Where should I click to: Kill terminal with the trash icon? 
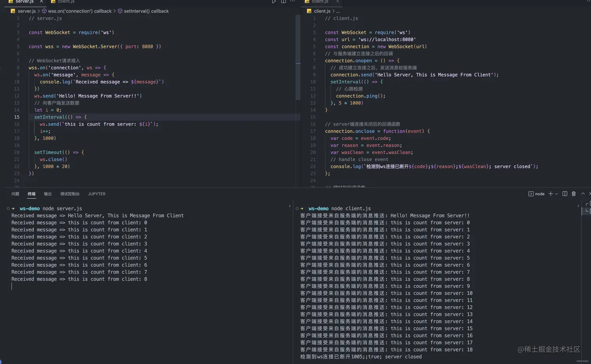[574, 194]
